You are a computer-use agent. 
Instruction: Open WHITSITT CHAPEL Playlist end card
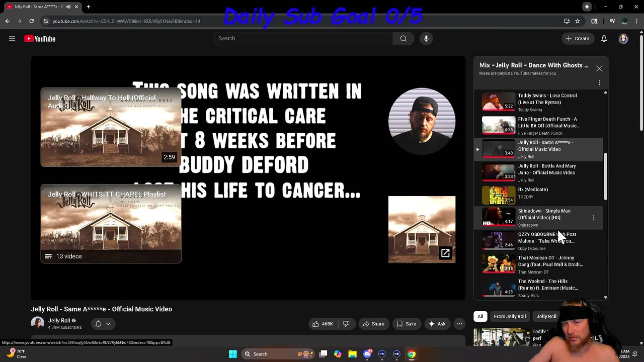[x=111, y=224]
